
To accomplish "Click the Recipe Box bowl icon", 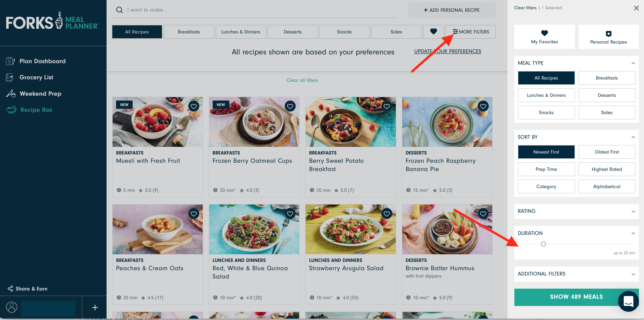I will click(11, 110).
